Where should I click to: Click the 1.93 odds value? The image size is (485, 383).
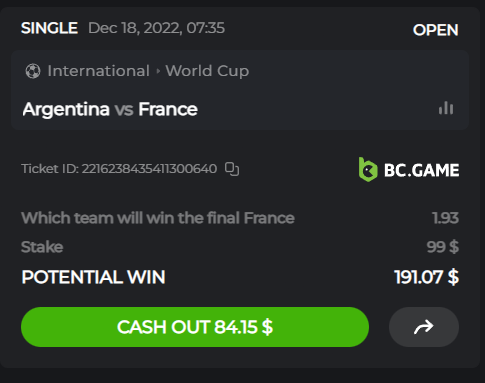coord(445,218)
